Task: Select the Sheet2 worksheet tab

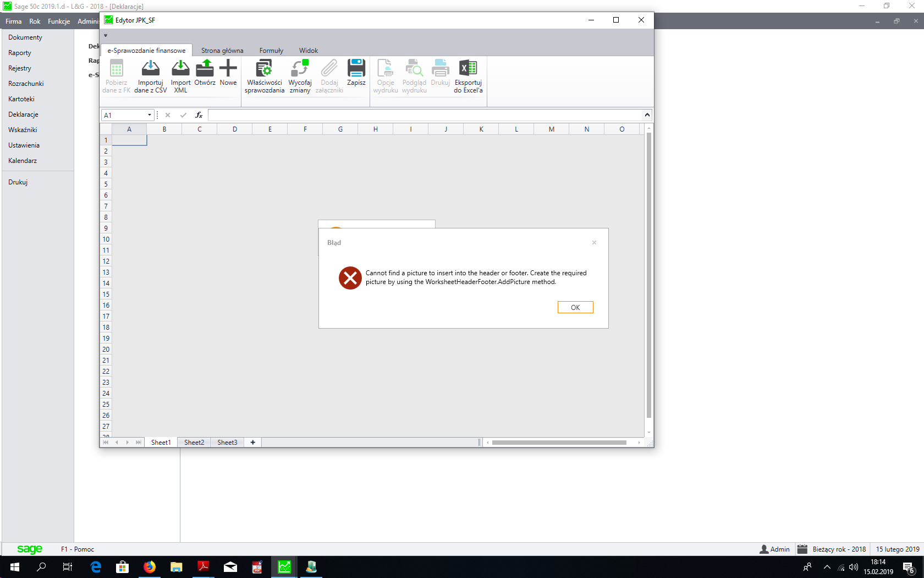Action: [x=194, y=443]
